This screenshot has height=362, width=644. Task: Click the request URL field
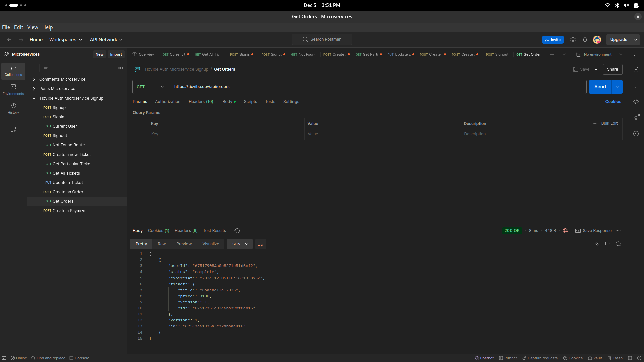pyautogui.click(x=378, y=87)
